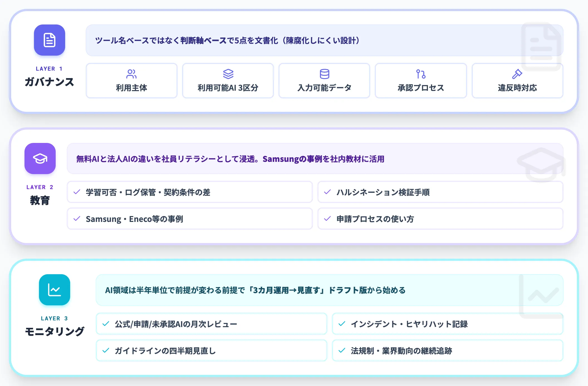This screenshot has height=386, width=588.
Task: Click the AI領域は半年単位で前提が変わる banner text
Action: (255, 290)
